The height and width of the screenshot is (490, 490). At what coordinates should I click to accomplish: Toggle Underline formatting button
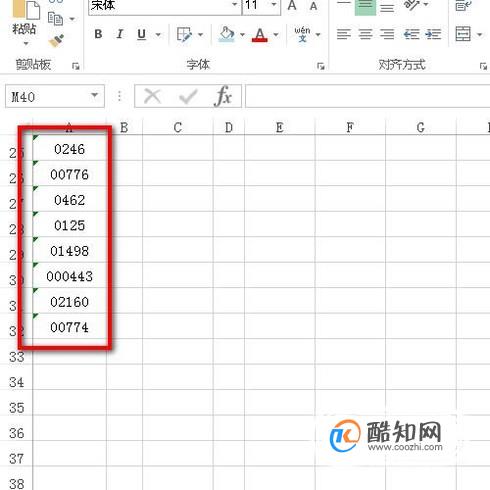click(141, 34)
